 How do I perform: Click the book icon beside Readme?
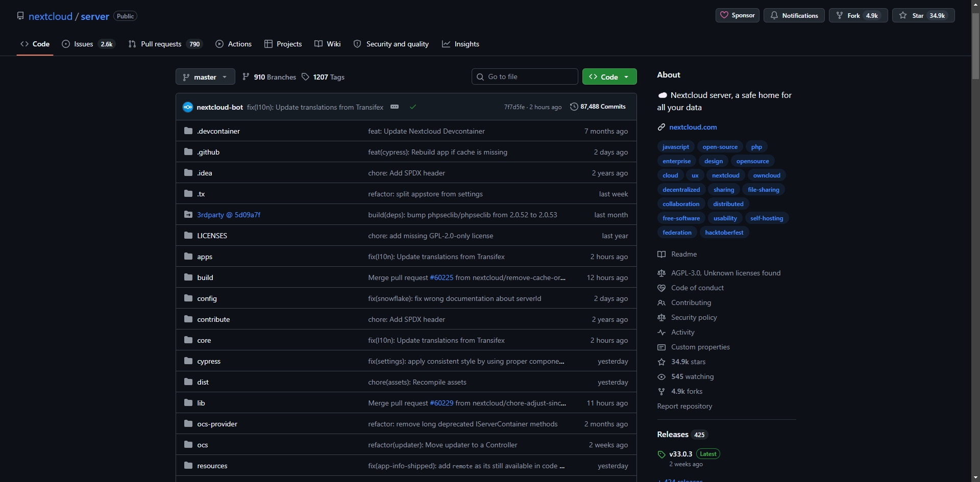click(661, 254)
